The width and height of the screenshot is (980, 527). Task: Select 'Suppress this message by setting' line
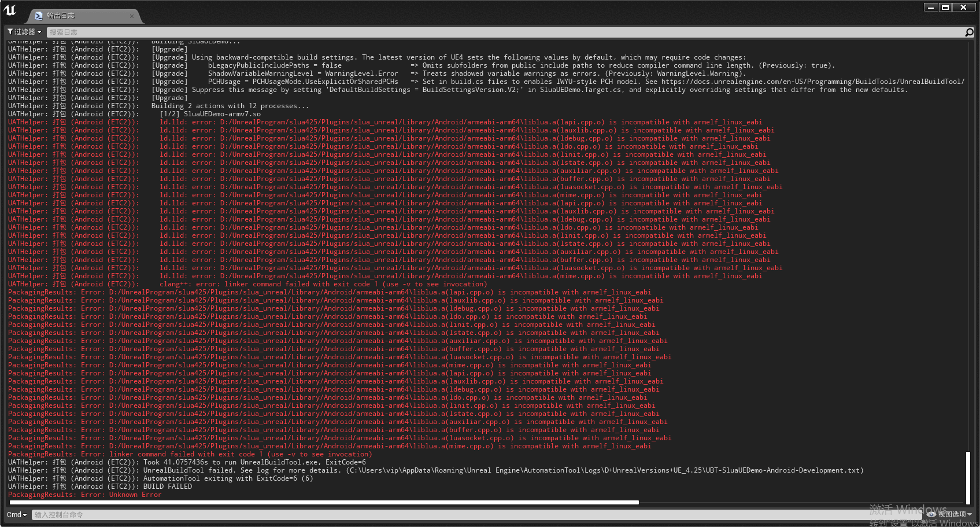pos(458,90)
